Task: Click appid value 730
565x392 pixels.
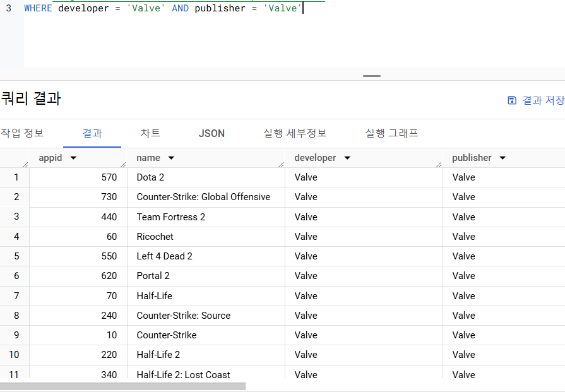Action: [x=109, y=197]
